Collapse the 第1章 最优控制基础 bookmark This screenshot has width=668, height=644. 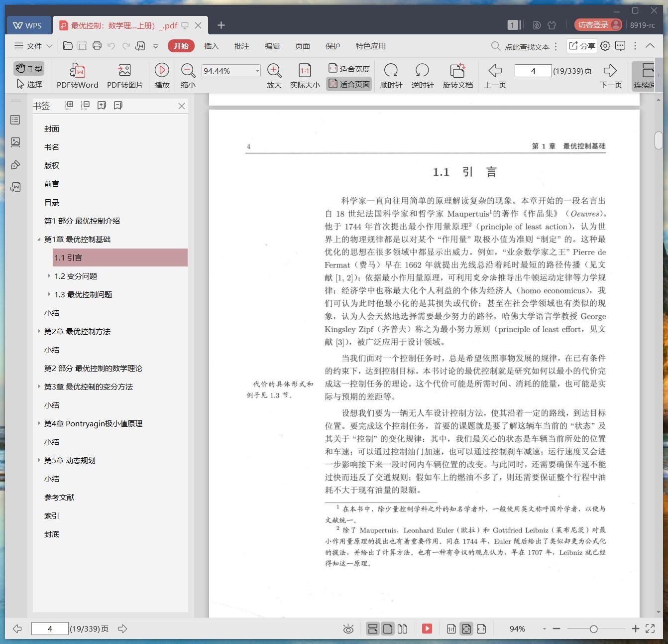point(39,239)
